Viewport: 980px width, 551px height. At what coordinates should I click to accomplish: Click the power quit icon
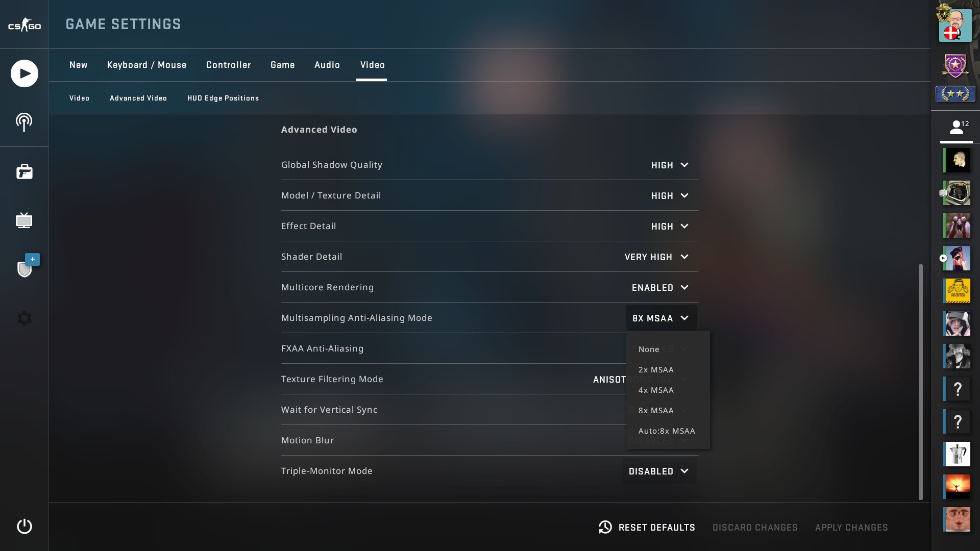click(24, 526)
